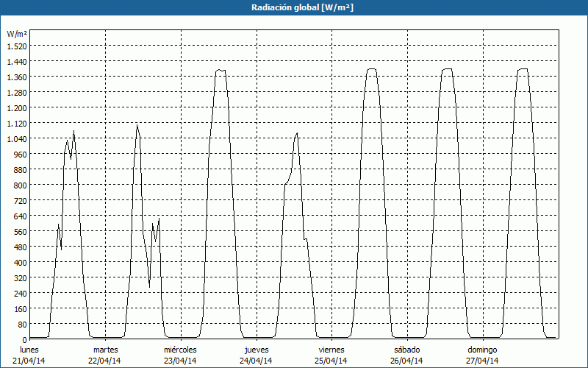Pick the date label 27/04/14
This screenshot has width=588, height=368.
pos(483,361)
